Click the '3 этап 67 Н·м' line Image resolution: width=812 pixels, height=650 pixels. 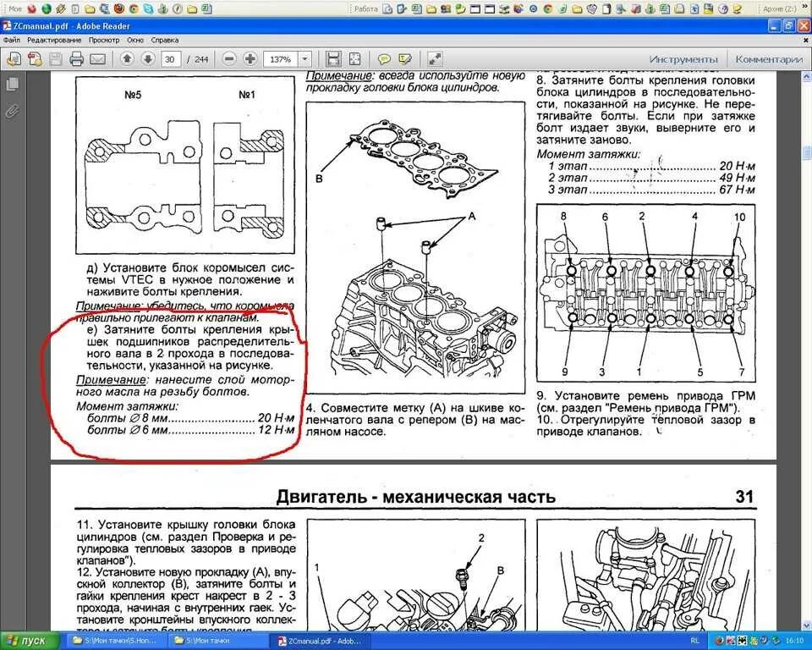pyautogui.click(x=651, y=190)
